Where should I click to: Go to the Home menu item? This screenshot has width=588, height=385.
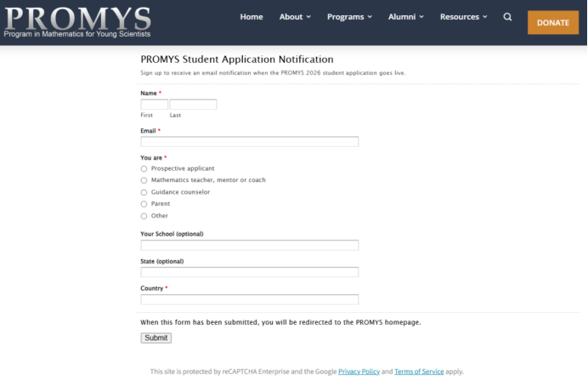252,17
